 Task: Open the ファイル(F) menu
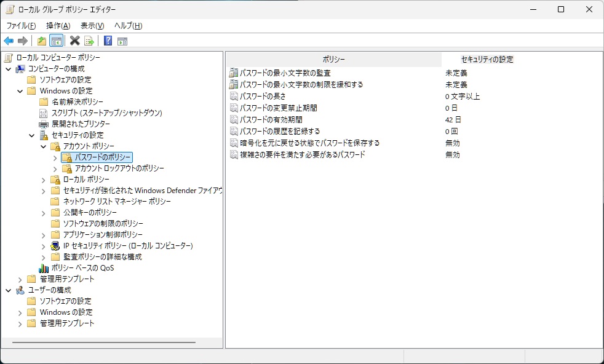tap(21, 26)
